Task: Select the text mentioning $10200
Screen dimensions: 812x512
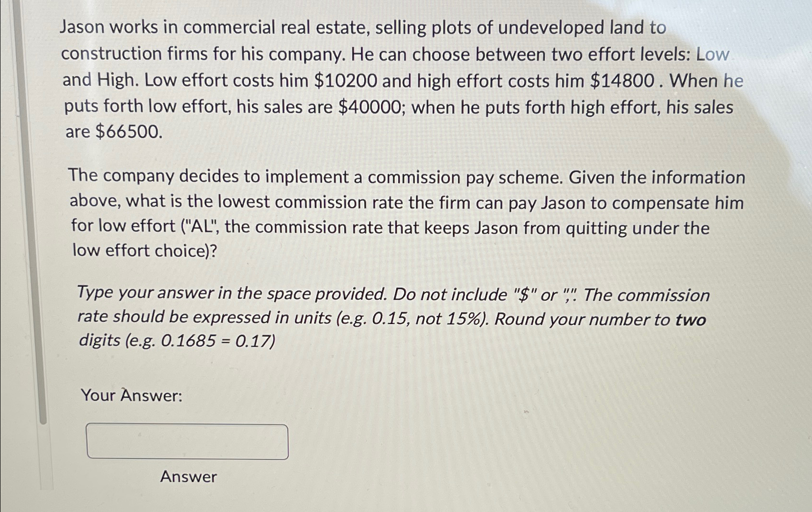Action: pos(345,81)
